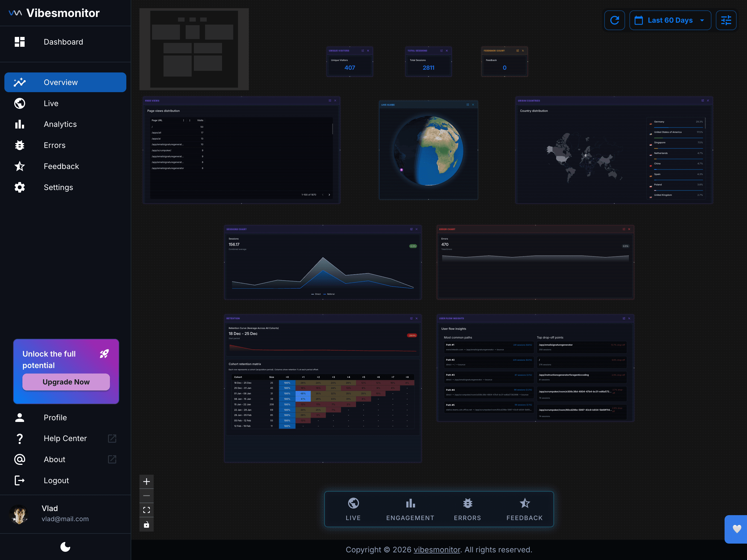Open the Last 60 Days date range dropdown
The height and width of the screenshot is (560, 747).
pos(670,20)
